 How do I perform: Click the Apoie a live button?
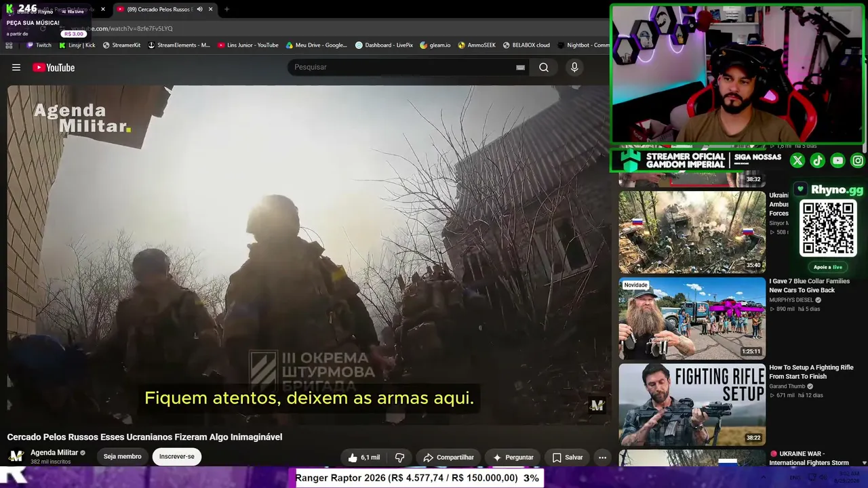(x=828, y=267)
